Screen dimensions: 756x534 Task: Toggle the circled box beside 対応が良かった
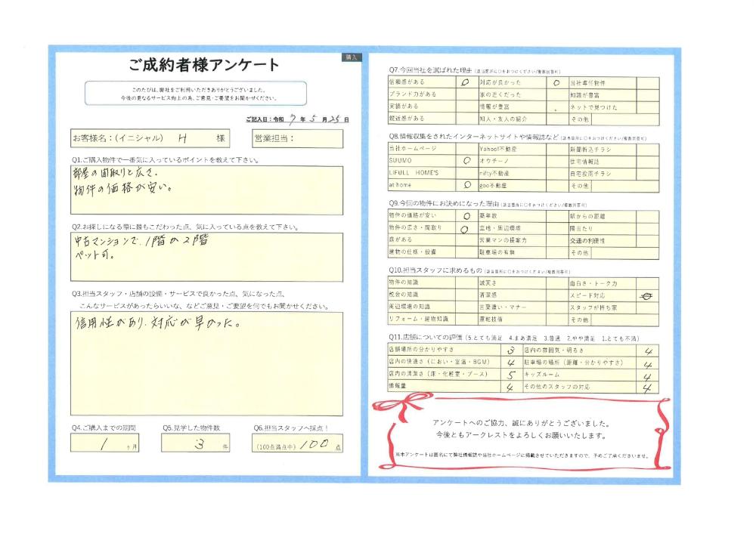(x=557, y=82)
